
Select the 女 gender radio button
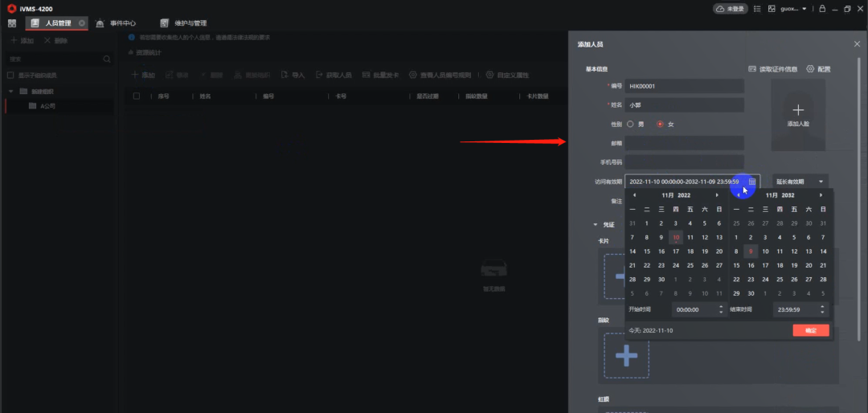(661, 125)
